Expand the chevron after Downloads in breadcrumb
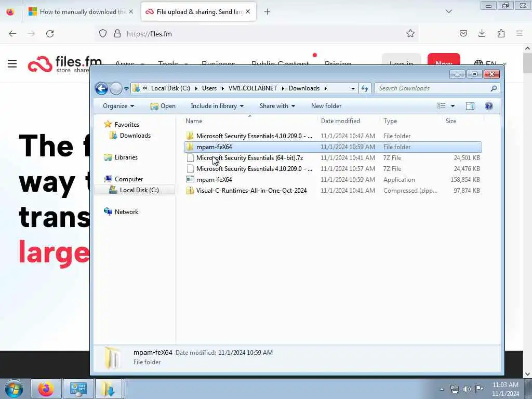The image size is (532, 399). [x=325, y=88]
